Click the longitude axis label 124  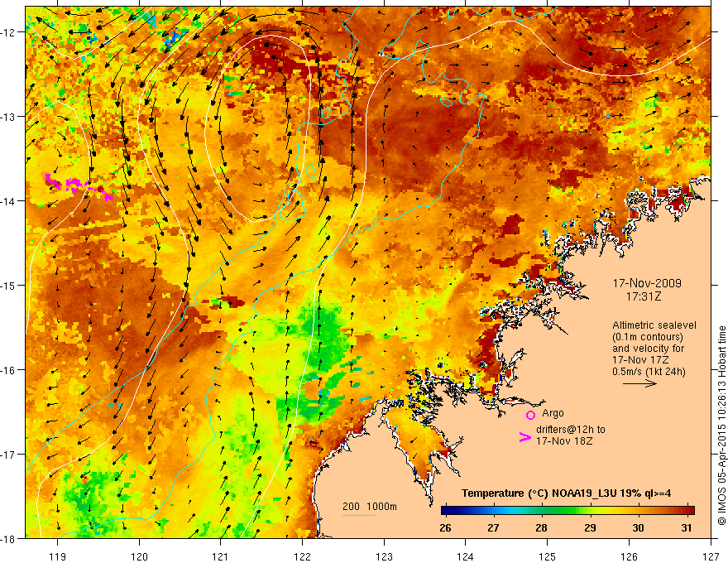point(466,556)
